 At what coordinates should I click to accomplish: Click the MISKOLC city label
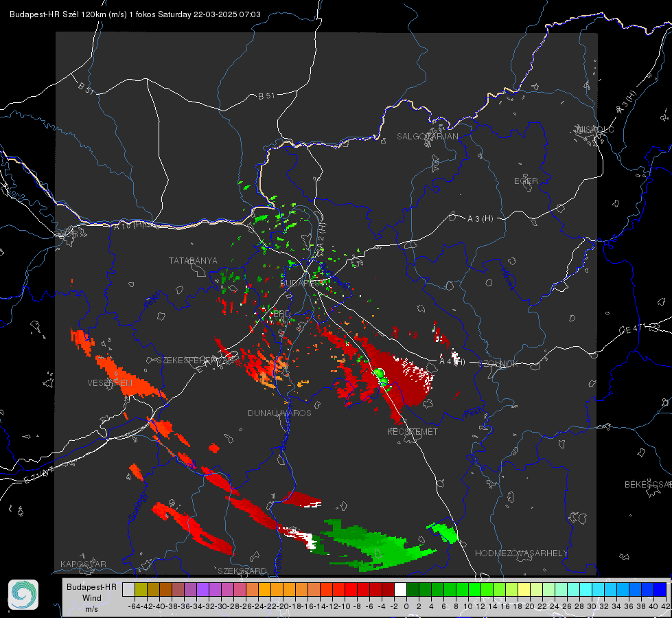595,130
